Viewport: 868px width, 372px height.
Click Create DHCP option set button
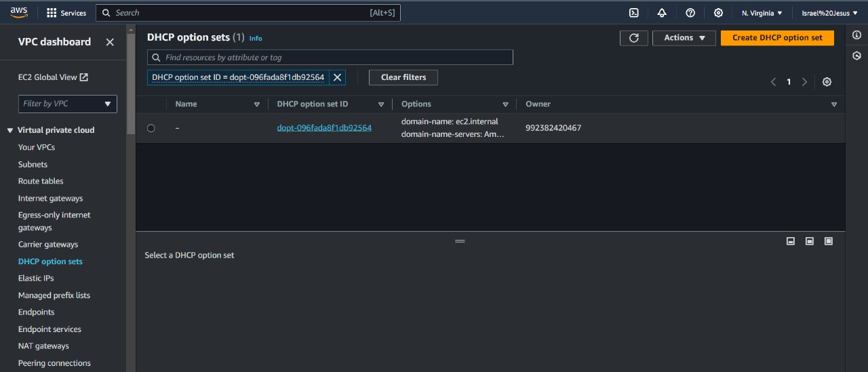coord(777,38)
